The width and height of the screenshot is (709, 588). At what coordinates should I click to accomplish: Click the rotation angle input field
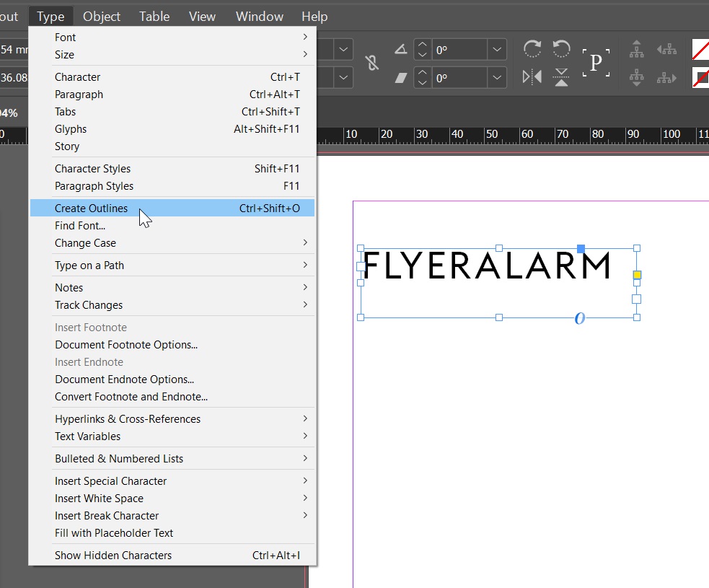459,50
